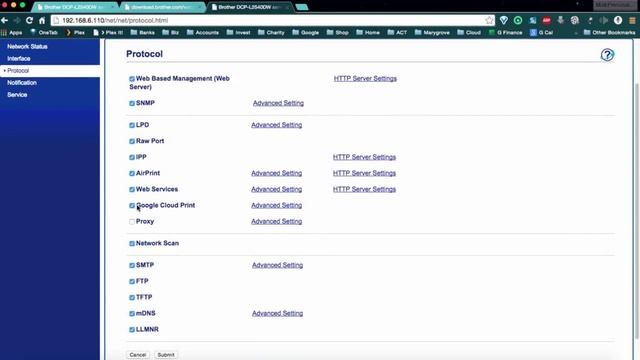Select Interface in the sidebar
Viewport: 640px width, 360px height.
pos(19,58)
